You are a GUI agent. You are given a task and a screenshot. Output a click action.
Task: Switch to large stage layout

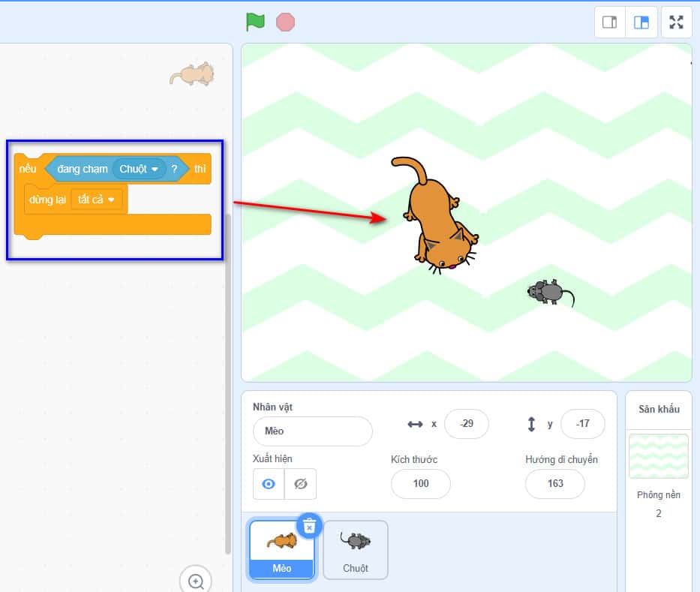pos(641,23)
